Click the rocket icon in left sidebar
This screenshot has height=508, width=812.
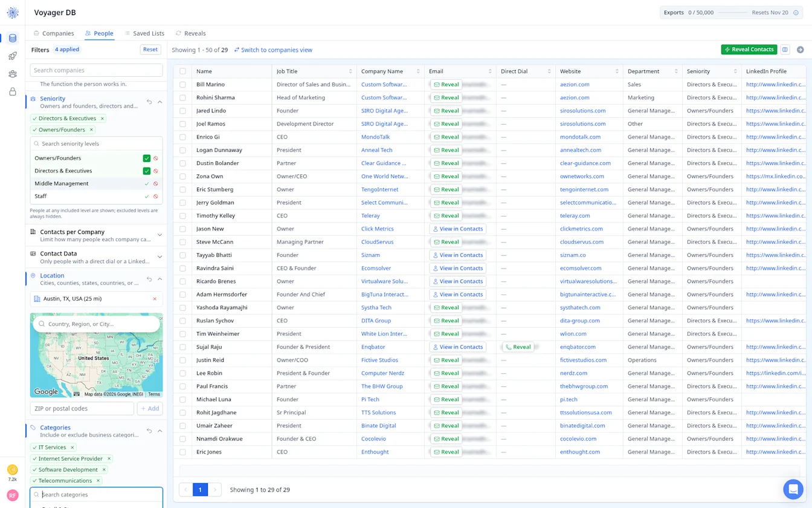tap(13, 56)
